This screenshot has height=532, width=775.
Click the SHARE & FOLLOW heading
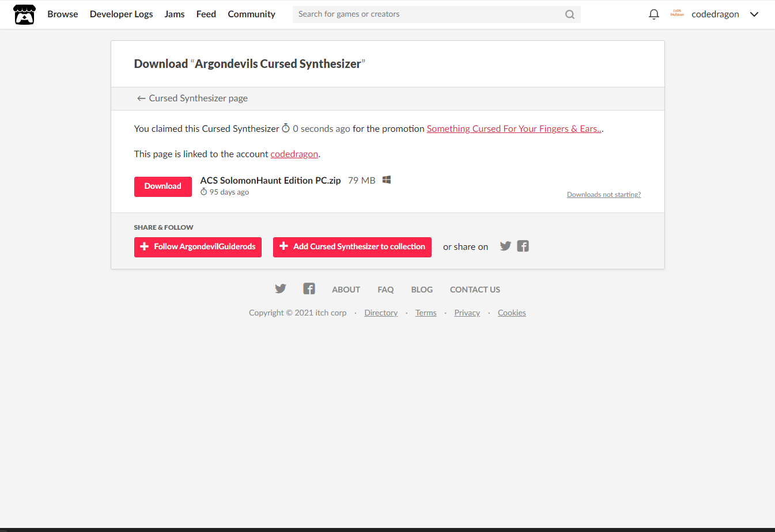tap(164, 227)
